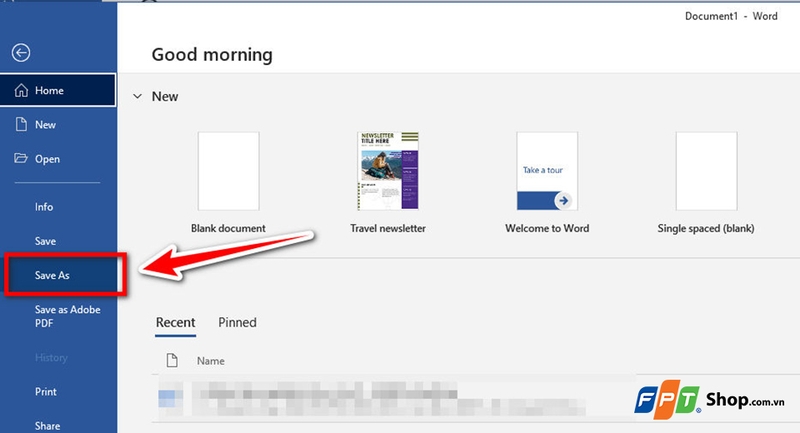
Task: Click the Open folder icon in sidebar
Action: pos(21,158)
